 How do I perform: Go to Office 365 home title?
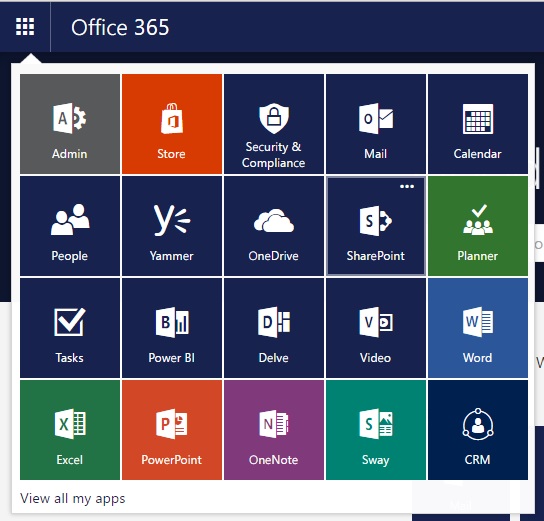point(120,27)
